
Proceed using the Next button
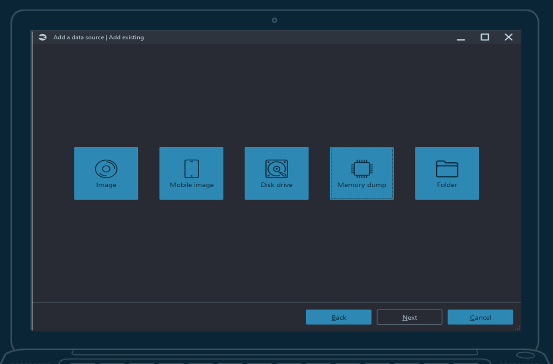coord(409,317)
